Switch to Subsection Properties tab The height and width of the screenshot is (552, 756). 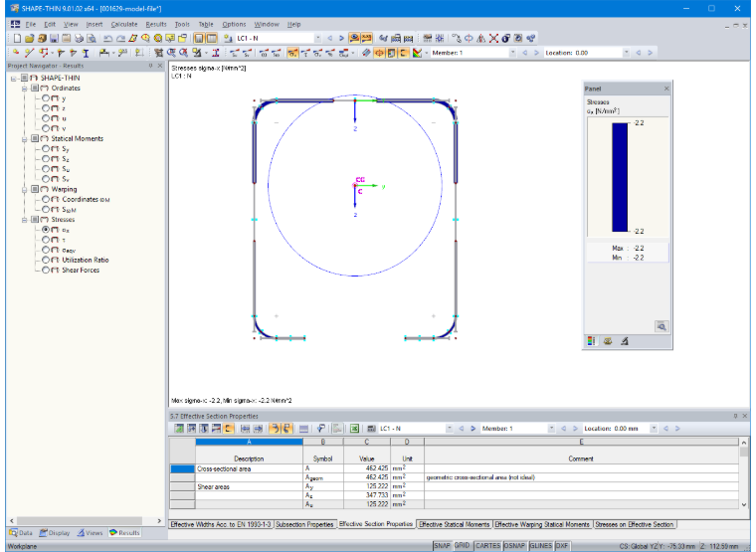click(x=304, y=524)
